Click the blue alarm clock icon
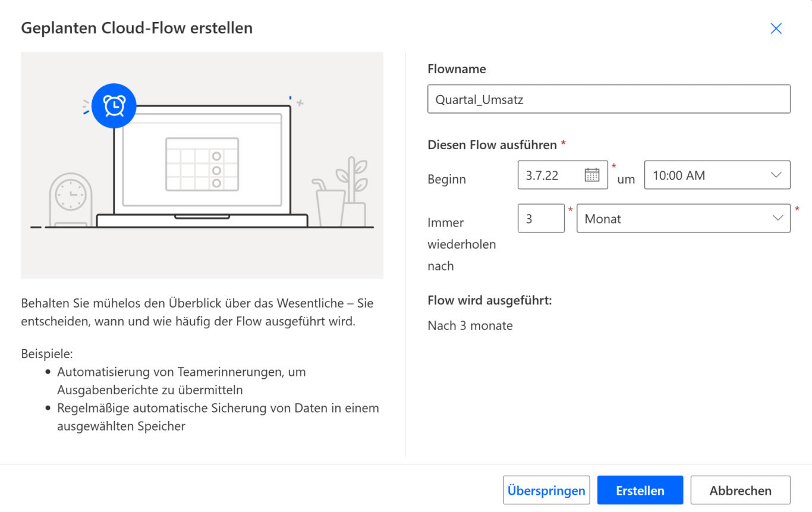The height and width of the screenshot is (512, 812). click(114, 106)
